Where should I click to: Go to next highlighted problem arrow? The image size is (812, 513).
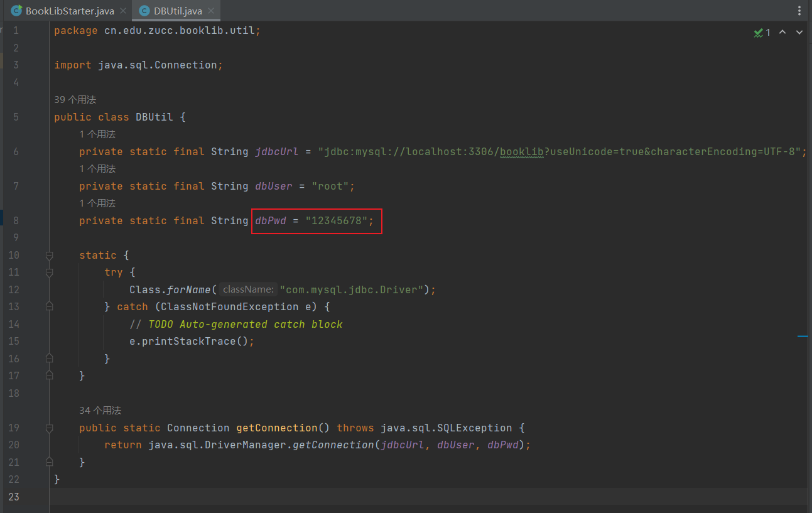799,32
